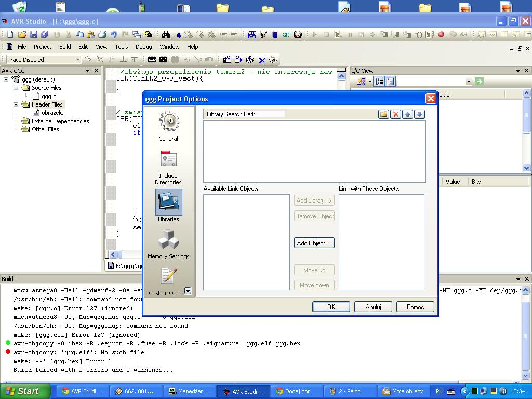Click the Anuluj button
Image resolution: width=532 pixels, height=399 pixels.
click(x=373, y=307)
